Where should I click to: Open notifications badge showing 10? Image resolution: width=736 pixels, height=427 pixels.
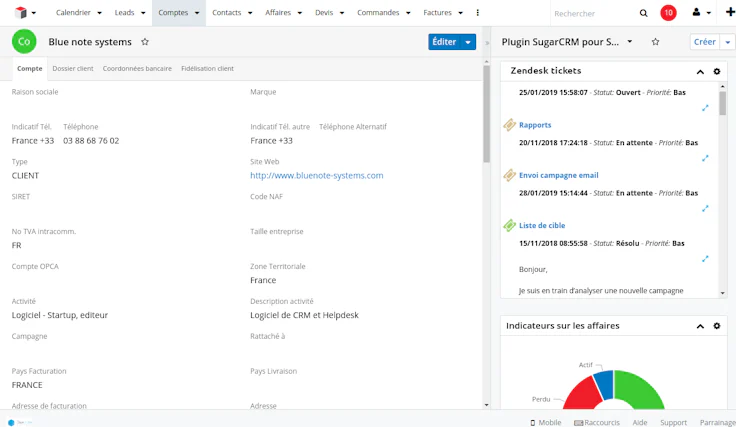click(668, 13)
